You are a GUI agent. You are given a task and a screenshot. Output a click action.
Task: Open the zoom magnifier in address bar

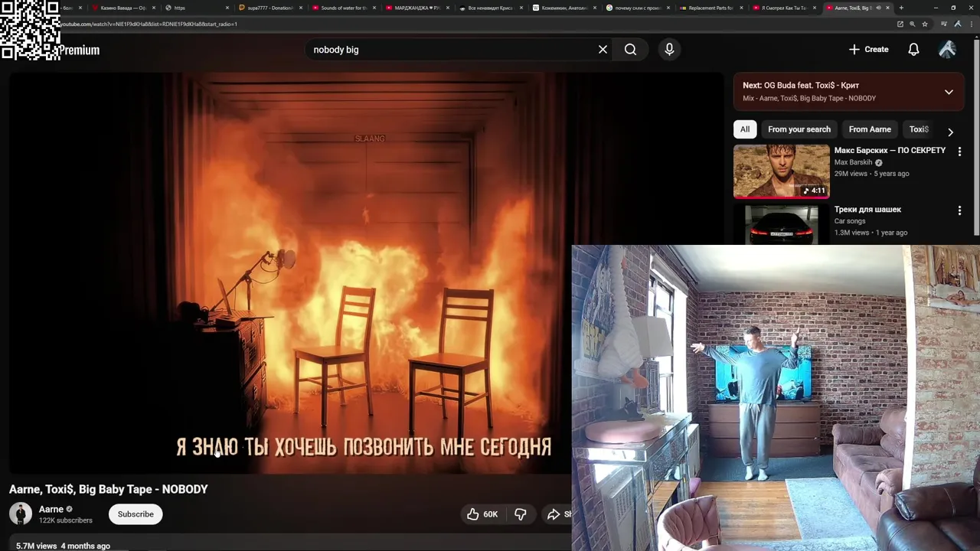912,24
